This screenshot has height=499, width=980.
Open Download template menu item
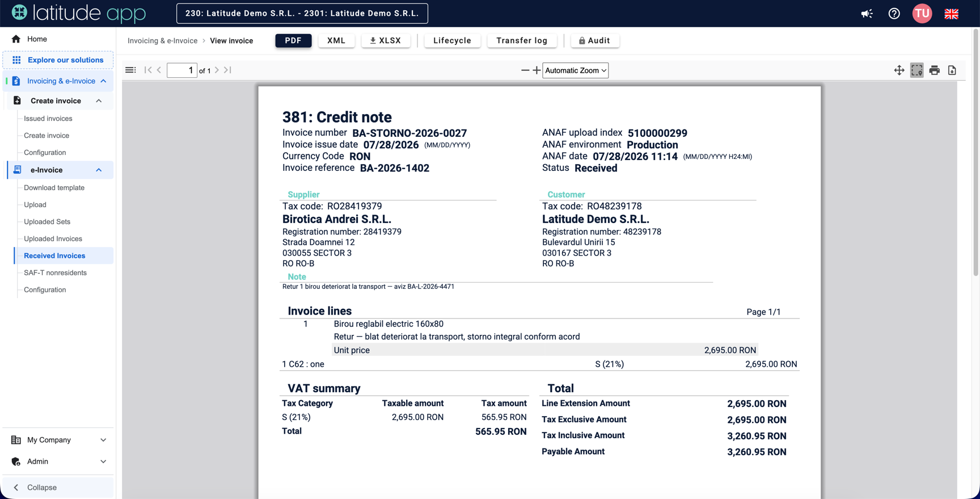click(54, 188)
